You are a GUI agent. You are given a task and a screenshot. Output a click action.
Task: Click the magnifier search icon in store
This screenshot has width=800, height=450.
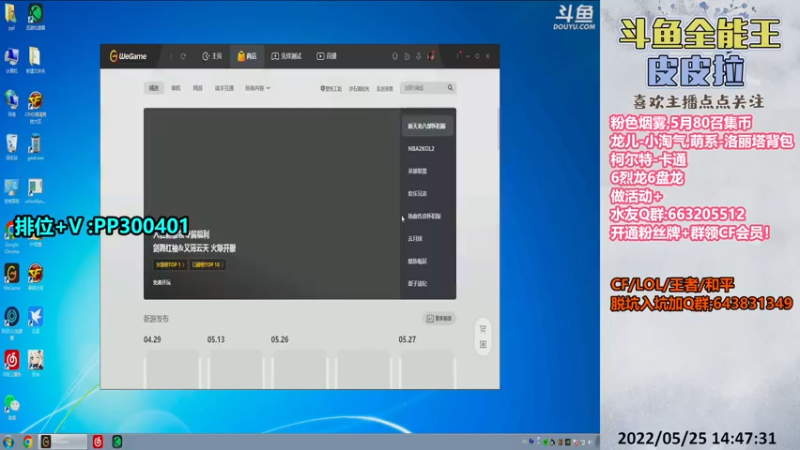450,88
